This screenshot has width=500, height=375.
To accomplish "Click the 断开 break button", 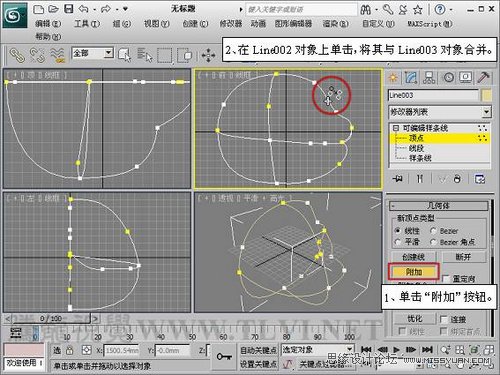I will 464,257.
